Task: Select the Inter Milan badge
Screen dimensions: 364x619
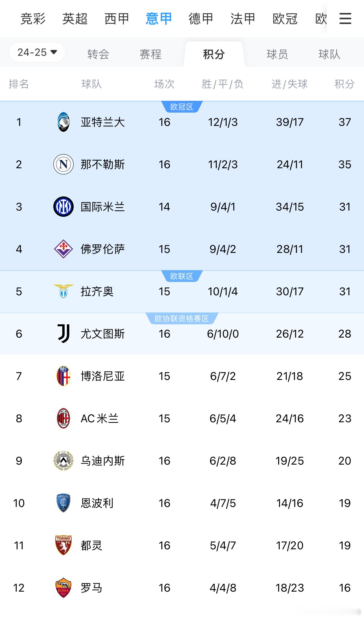Action: (63, 207)
